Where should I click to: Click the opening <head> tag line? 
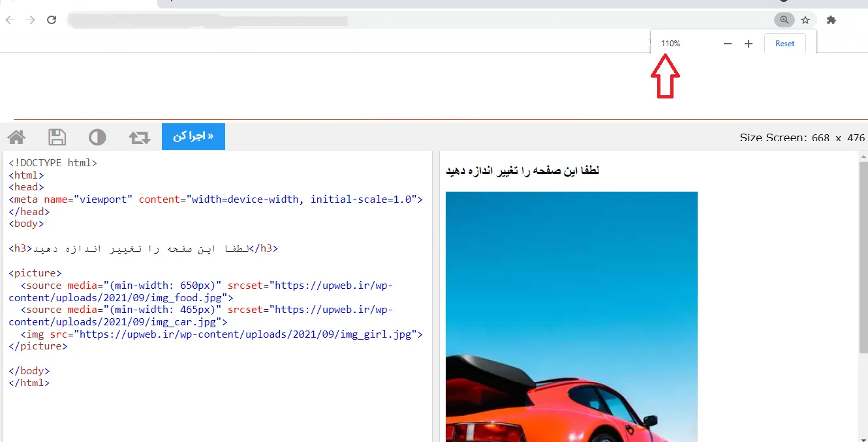(26, 187)
